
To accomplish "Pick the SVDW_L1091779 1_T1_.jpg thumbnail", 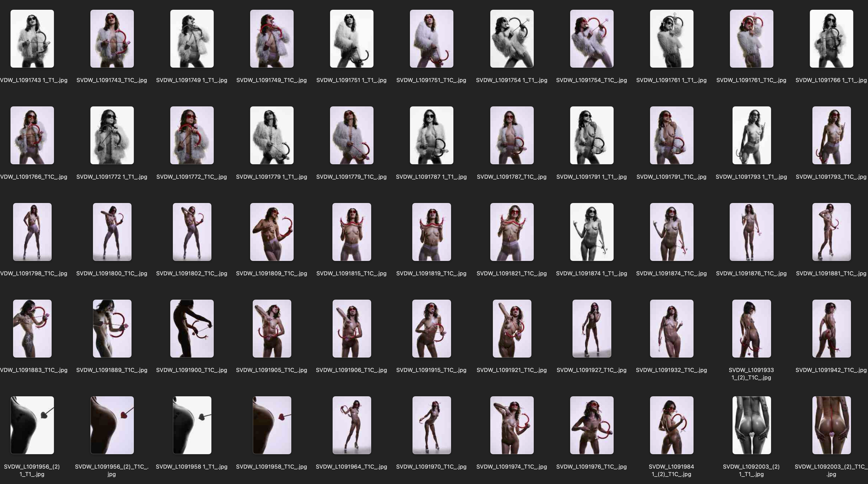I will (272, 135).
